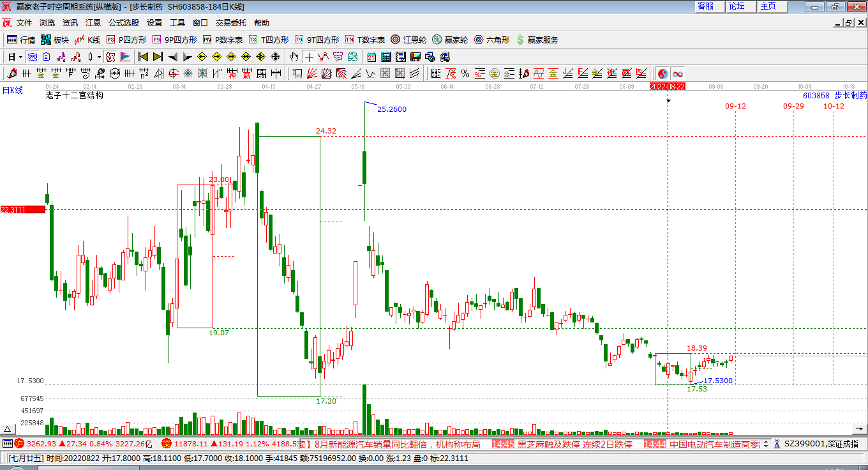Click yellow diamond horizontal-expand icon
Image resolution: width=868 pixels, height=470 pixels.
point(231,57)
